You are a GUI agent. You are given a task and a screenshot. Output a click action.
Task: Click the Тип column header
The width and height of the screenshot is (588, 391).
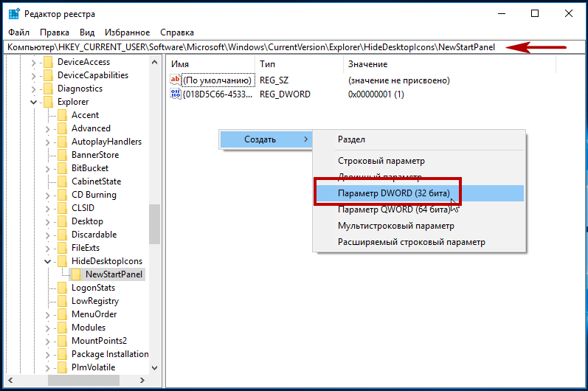[300, 64]
